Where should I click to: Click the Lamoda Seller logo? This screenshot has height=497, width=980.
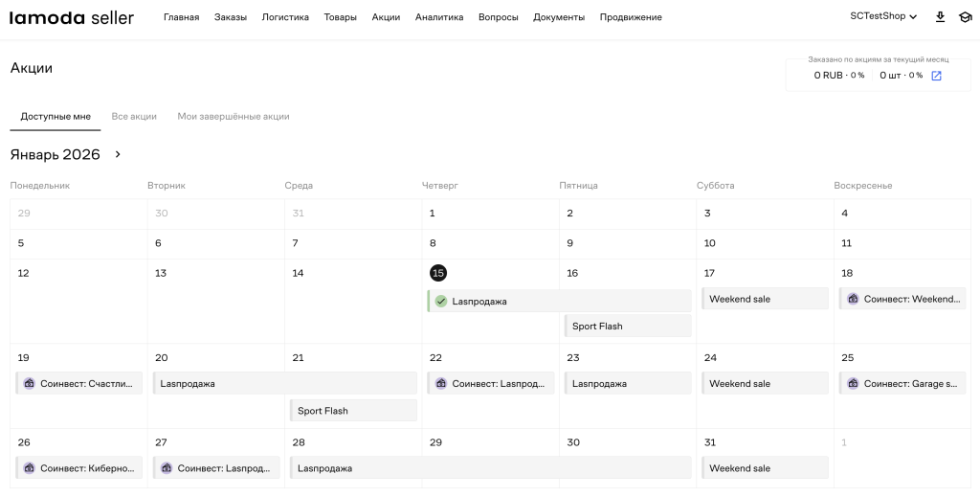pos(72,17)
